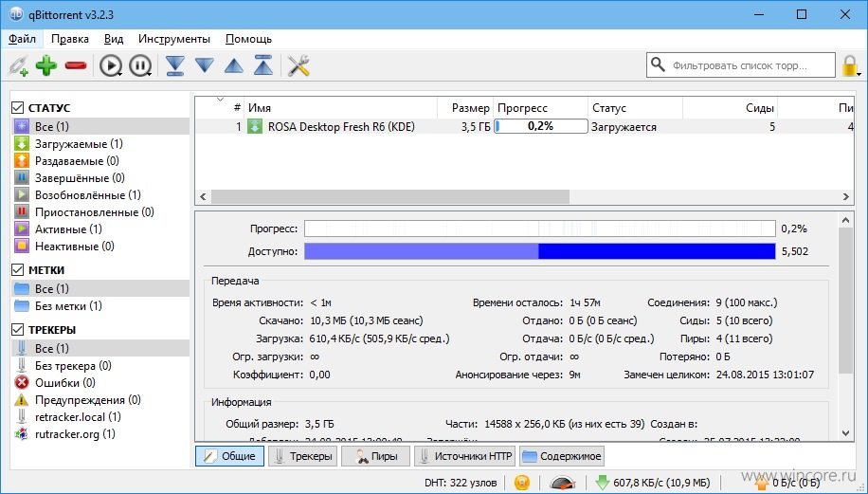Toggle the МЕТКИ checkbox
Image resolution: width=868 pixels, height=494 pixels.
pos(18,269)
